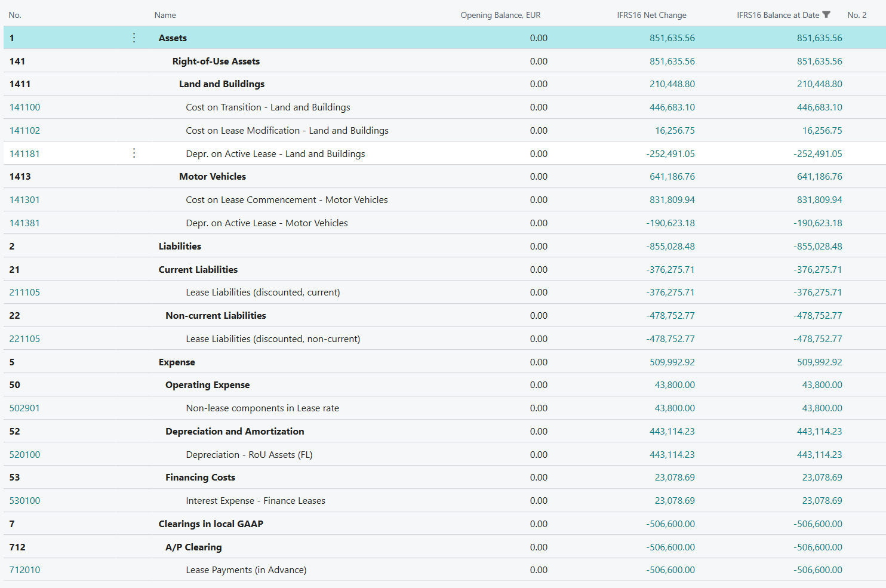
Task: Open the three-dot menu on row 141181
Action: [134, 153]
